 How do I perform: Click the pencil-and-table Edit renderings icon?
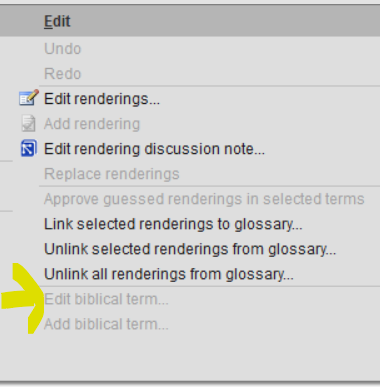tap(29, 98)
